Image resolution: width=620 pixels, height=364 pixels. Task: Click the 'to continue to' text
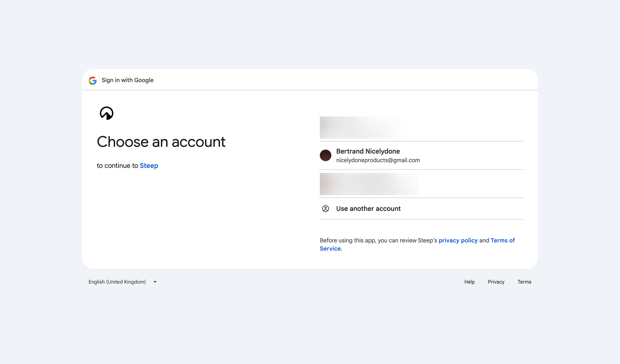(x=118, y=166)
